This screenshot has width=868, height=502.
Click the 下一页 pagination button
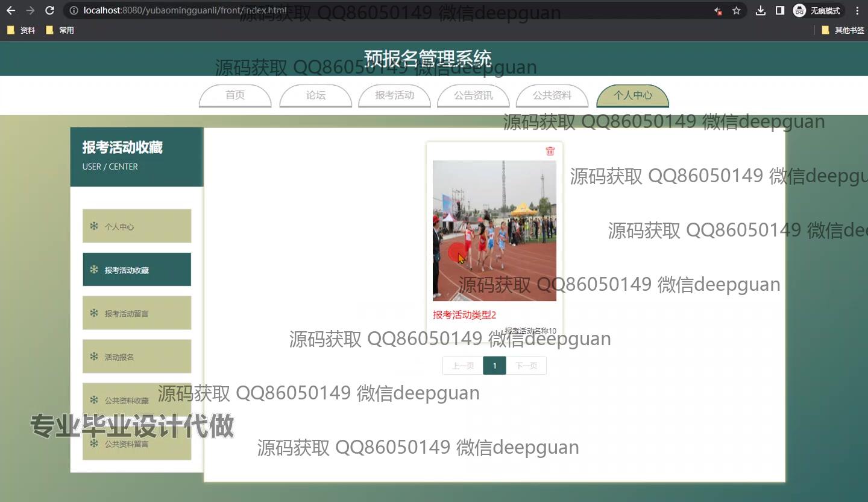526,366
